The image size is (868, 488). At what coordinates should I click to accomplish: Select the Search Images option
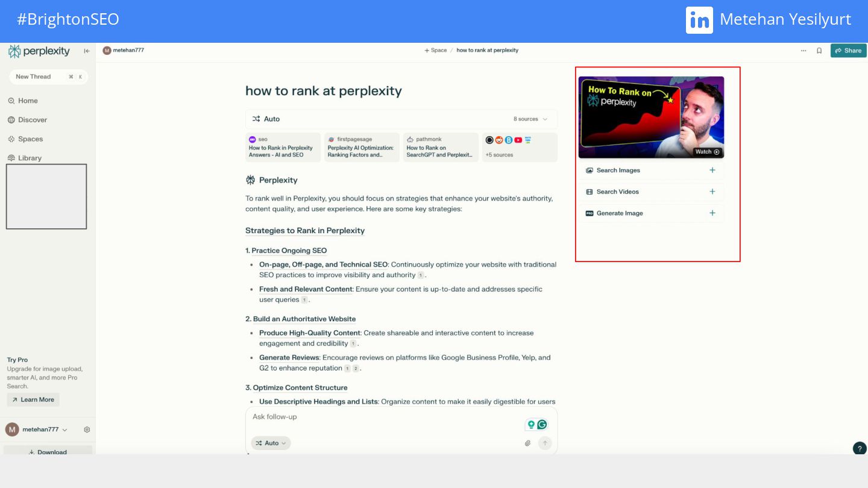click(651, 170)
